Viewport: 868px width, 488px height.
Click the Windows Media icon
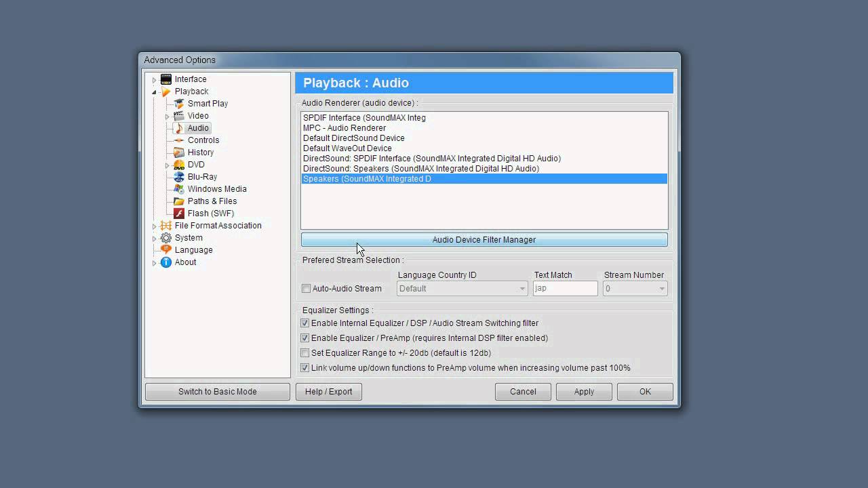(x=179, y=189)
